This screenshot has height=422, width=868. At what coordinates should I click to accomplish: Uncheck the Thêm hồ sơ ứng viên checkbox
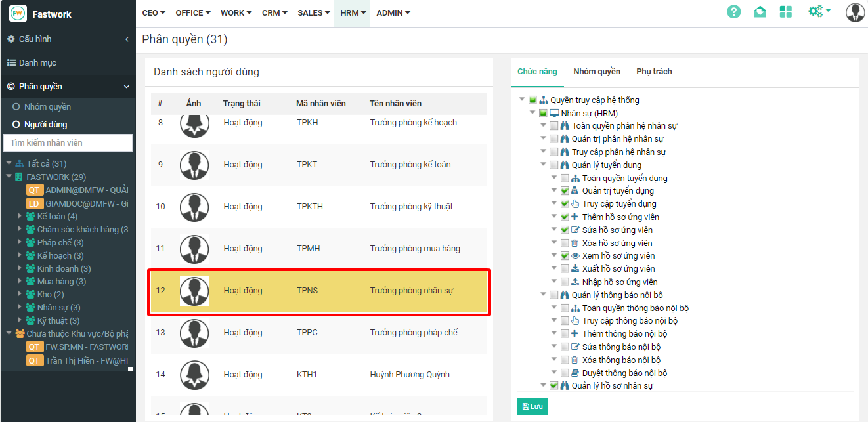point(565,217)
